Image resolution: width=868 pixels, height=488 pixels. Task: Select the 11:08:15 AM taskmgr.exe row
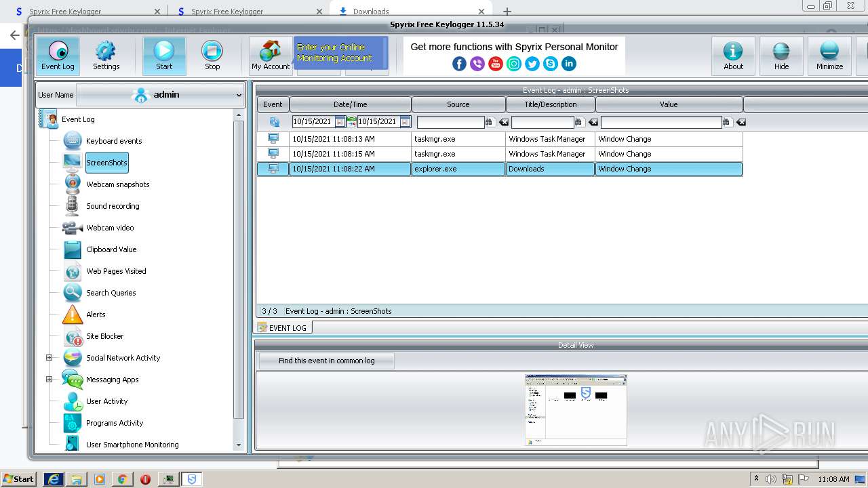[x=500, y=154]
